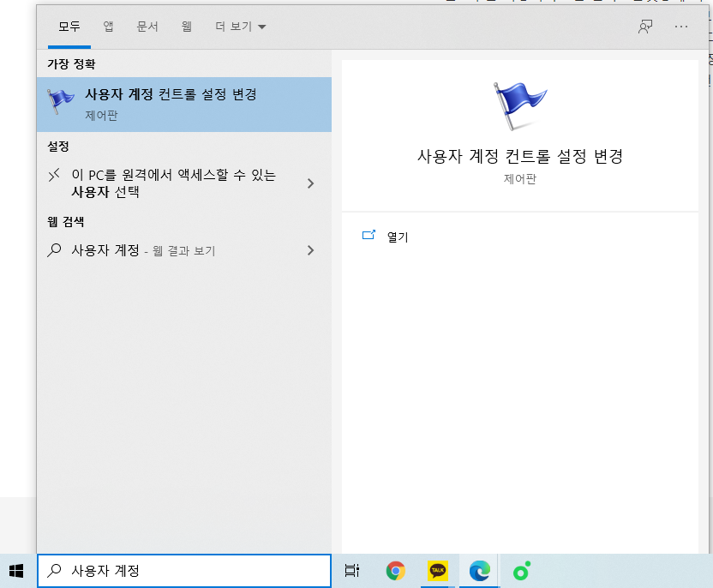Open the Windows Start menu
713x588 pixels.
pos(16,571)
